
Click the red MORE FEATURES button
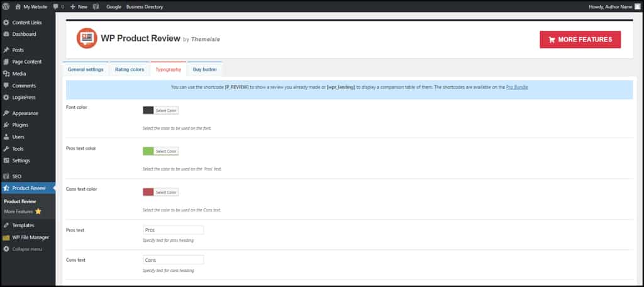click(x=580, y=40)
